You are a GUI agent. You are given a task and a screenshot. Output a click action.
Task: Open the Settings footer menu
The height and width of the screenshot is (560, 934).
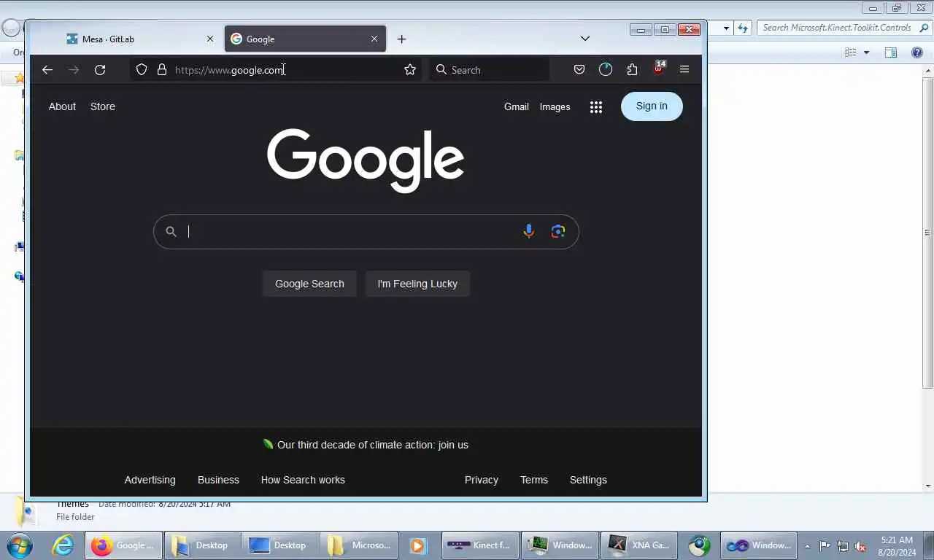coord(588,480)
